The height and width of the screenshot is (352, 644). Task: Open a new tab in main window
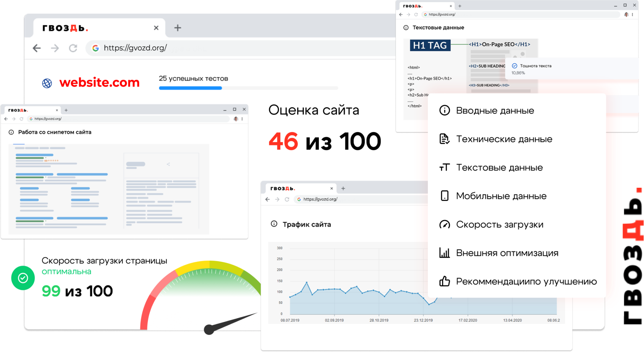tap(178, 28)
